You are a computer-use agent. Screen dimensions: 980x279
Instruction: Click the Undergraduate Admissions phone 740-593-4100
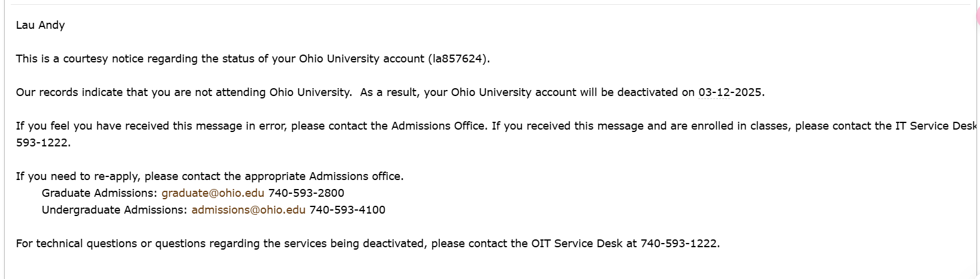point(348,210)
